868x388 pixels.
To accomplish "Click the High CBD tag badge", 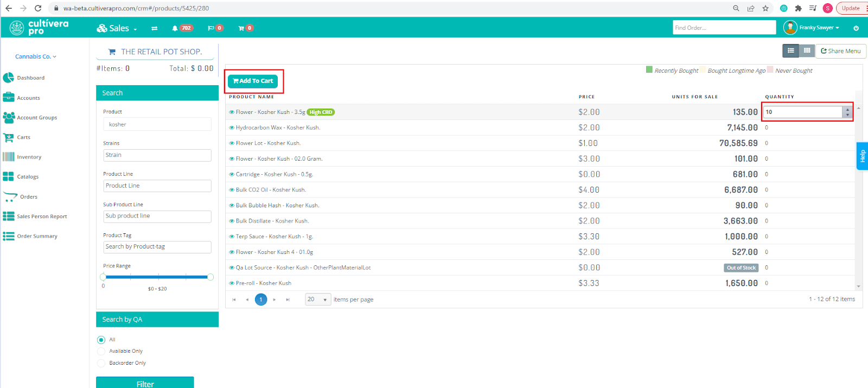I will 321,112.
